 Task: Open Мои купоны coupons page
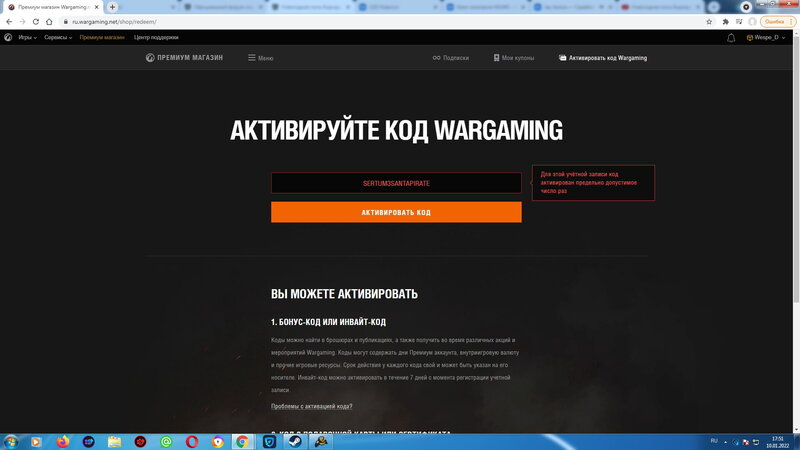point(513,58)
